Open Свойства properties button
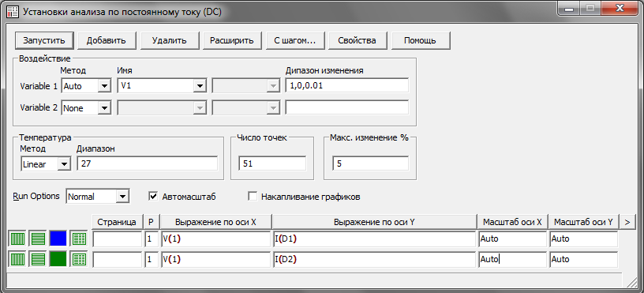Screen dimensions: 644x293 click(x=358, y=40)
